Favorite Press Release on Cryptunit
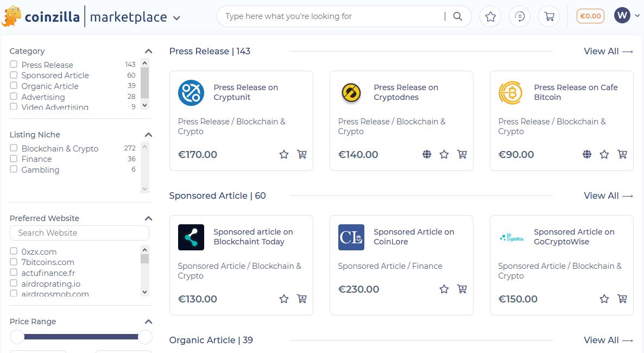 pos(284,155)
